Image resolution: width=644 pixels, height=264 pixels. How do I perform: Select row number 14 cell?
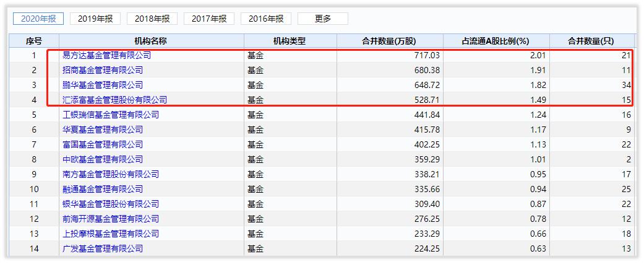[x=34, y=249]
